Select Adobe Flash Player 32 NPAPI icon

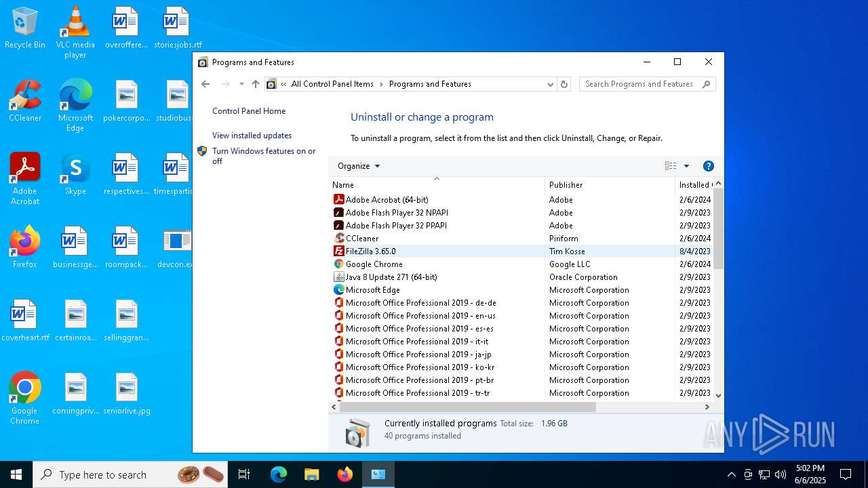[x=339, y=212]
